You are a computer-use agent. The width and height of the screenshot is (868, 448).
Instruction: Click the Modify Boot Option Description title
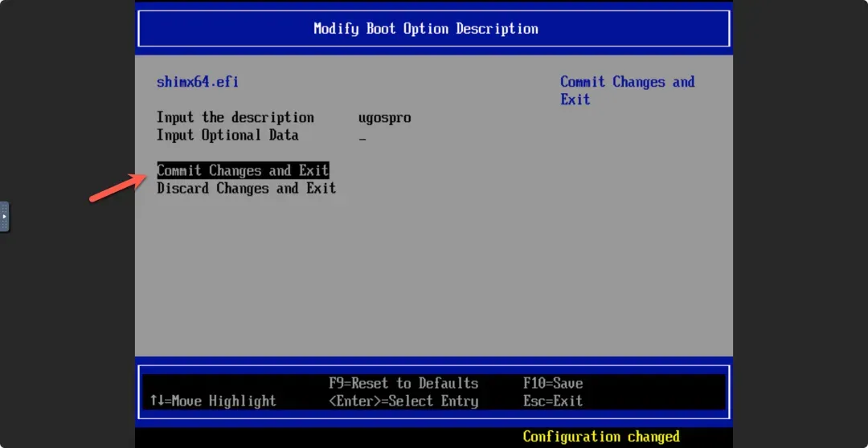[426, 29]
